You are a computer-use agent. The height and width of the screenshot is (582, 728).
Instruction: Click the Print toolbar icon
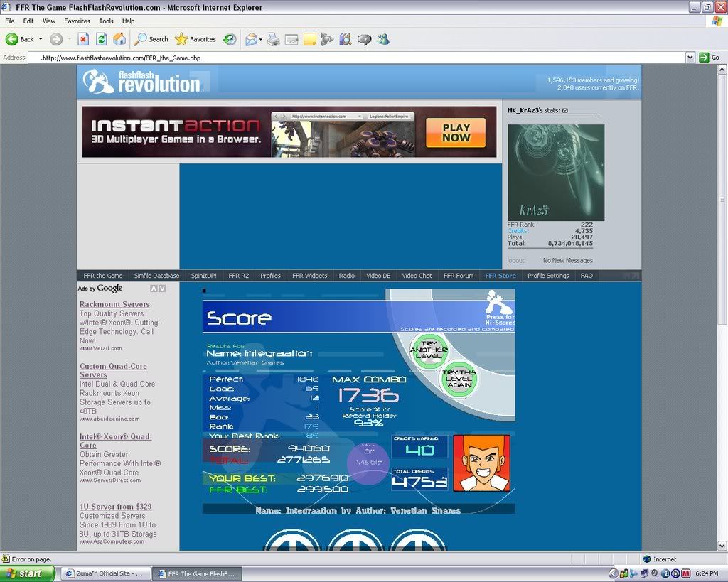click(273, 39)
